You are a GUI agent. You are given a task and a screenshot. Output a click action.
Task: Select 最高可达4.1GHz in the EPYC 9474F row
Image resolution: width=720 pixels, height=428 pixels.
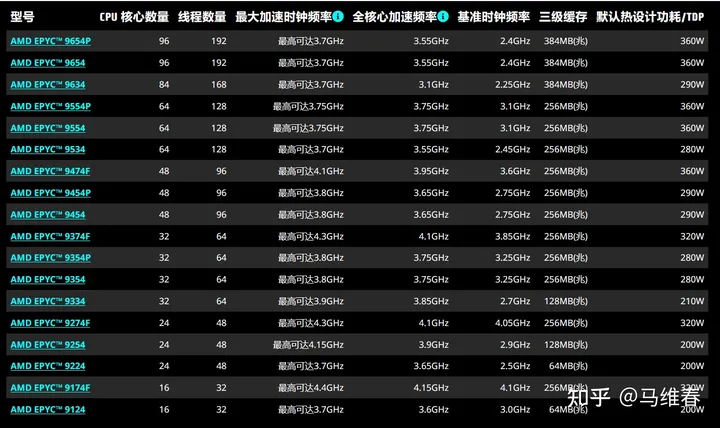tap(310, 171)
